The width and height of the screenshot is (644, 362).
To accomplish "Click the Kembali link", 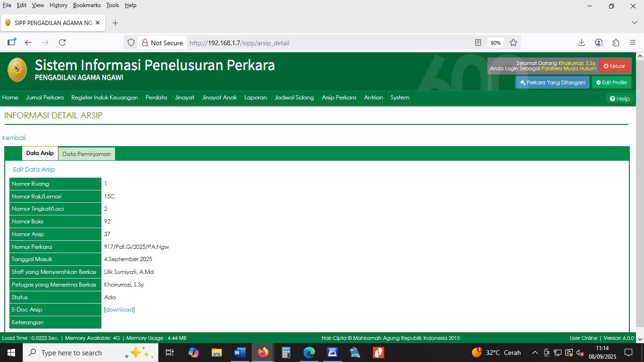I will [x=14, y=138].
